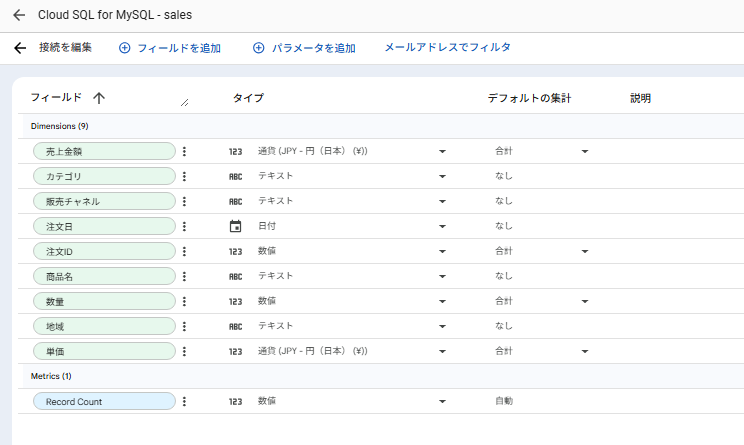Click the ABC type icon in 地域 row
This screenshot has width=744, height=445.
(235, 327)
